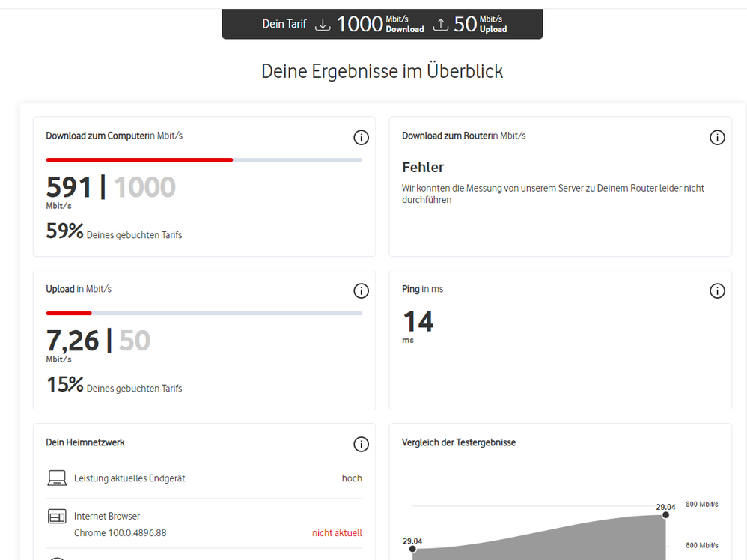The height and width of the screenshot is (560, 747).
Task: Click the Download zum Computer progress bar
Action: pyautogui.click(x=204, y=159)
